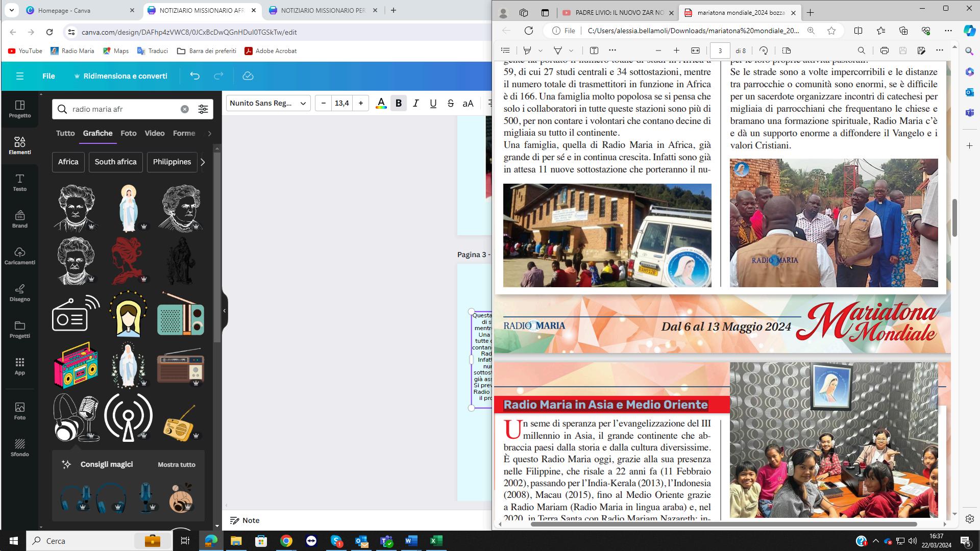Clear the radio maria search text
Viewport: 980px width, 551px height.
pyautogui.click(x=185, y=109)
